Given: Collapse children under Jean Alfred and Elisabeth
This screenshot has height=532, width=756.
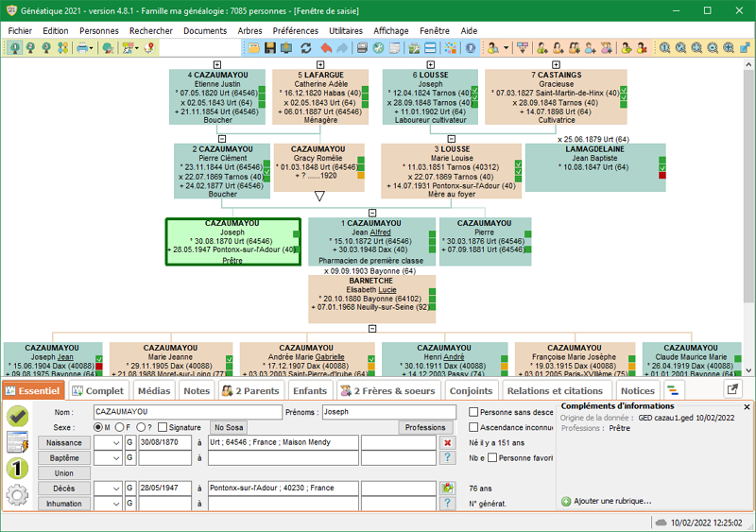Looking at the screenshot, I should (372, 329).
